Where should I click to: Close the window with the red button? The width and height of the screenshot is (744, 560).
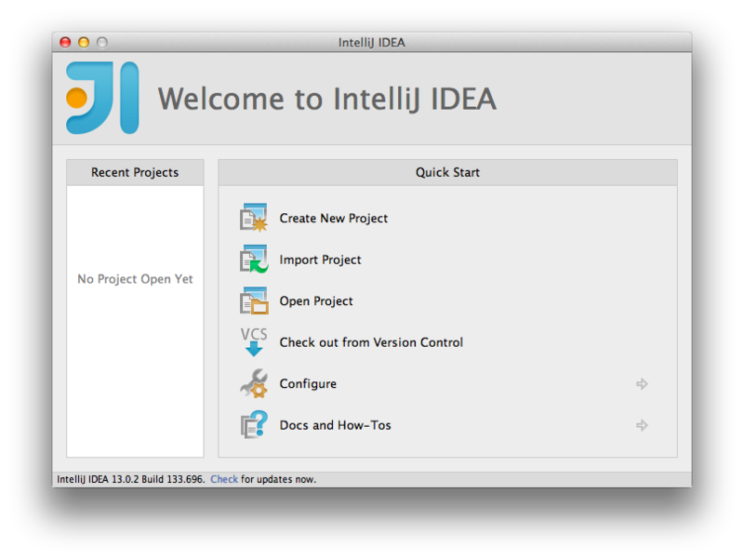[65, 42]
